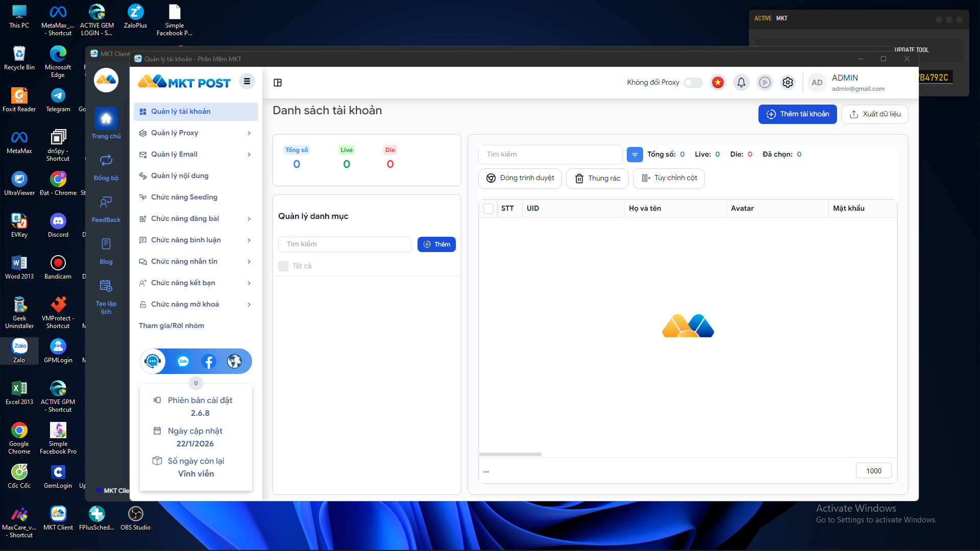Open the blue filter icon button
The width and height of the screenshot is (980, 551).
point(635,155)
